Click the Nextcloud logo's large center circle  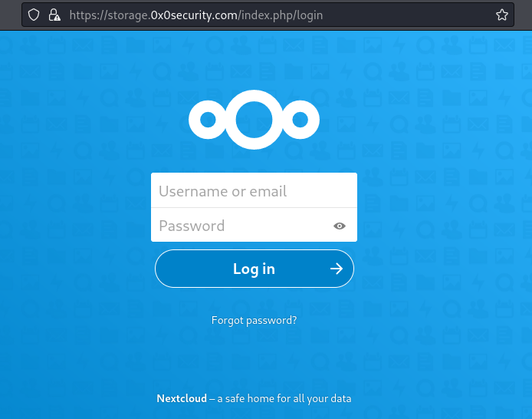254,119
